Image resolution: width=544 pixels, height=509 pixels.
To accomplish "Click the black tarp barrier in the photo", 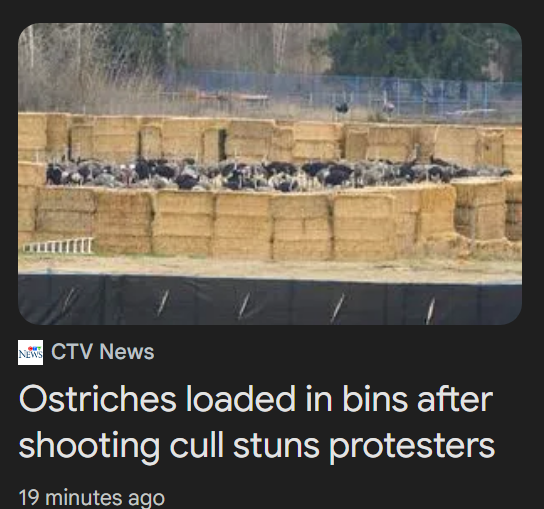I will pos(270,299).
